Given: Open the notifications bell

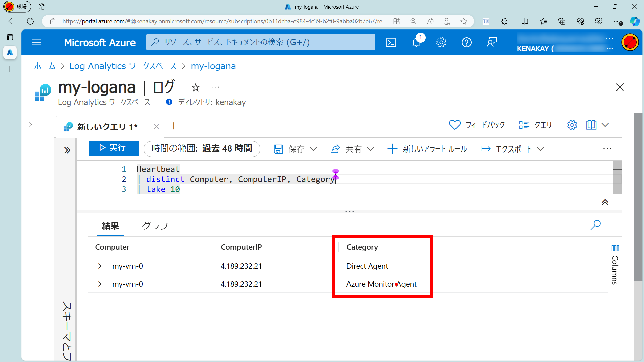Looking at the screenshot, I should (x=416, y=42).
